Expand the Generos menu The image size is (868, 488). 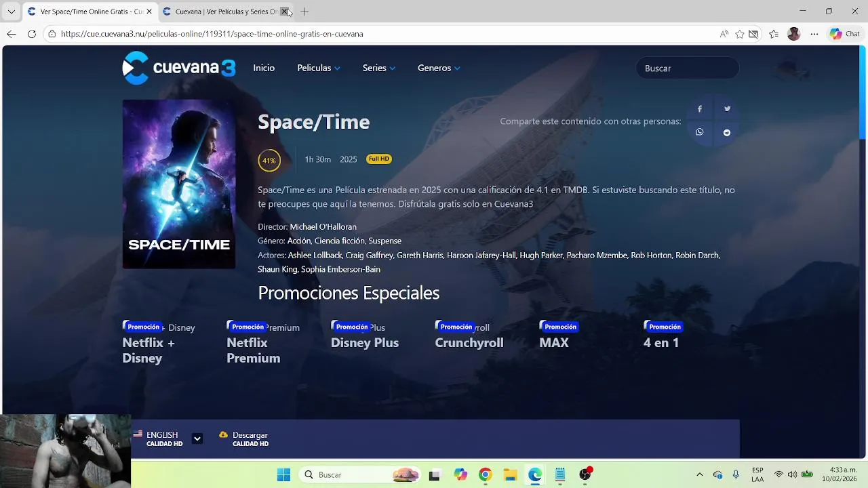pos(439,68)
